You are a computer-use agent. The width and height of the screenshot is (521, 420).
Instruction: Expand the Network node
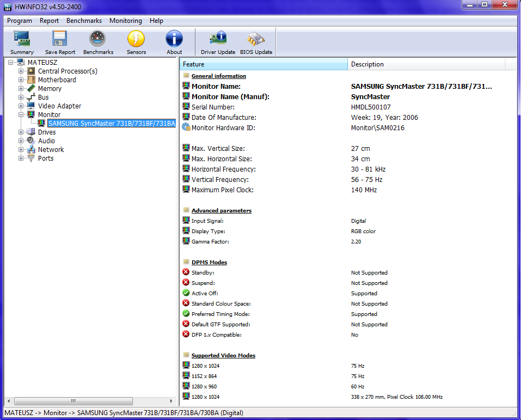click(x=21, y=149)
